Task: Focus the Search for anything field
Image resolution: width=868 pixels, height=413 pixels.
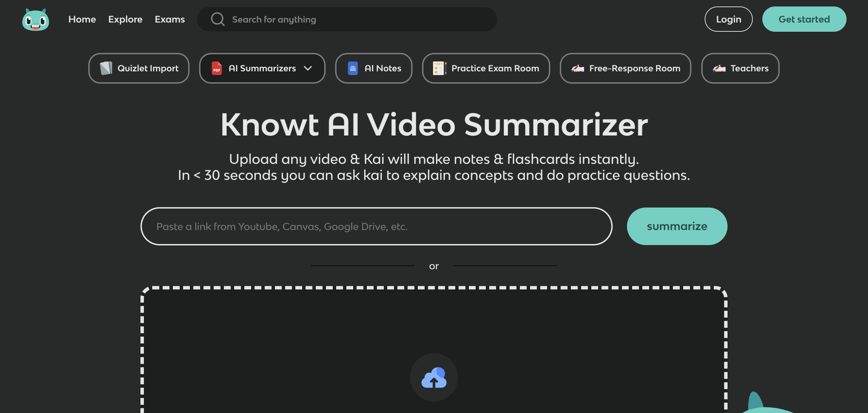Action: [347, 19]
